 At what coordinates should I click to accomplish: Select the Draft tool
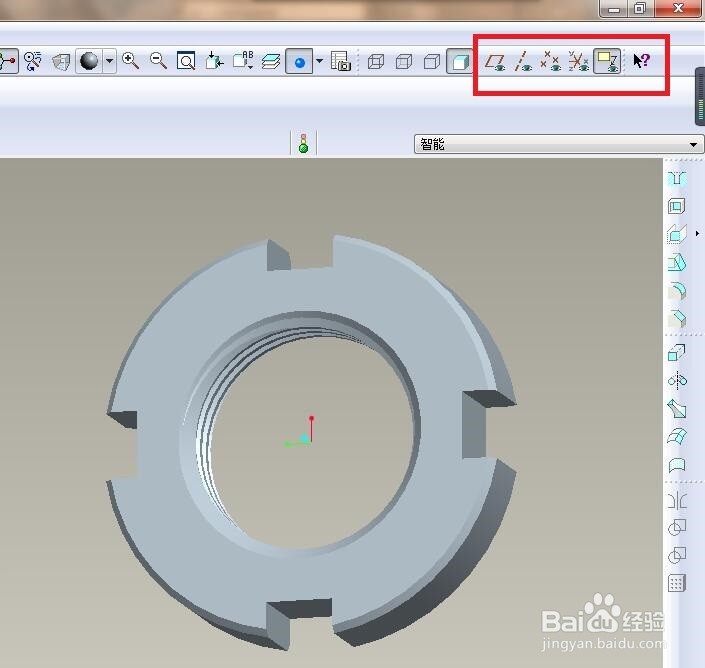tap(677, 263)
